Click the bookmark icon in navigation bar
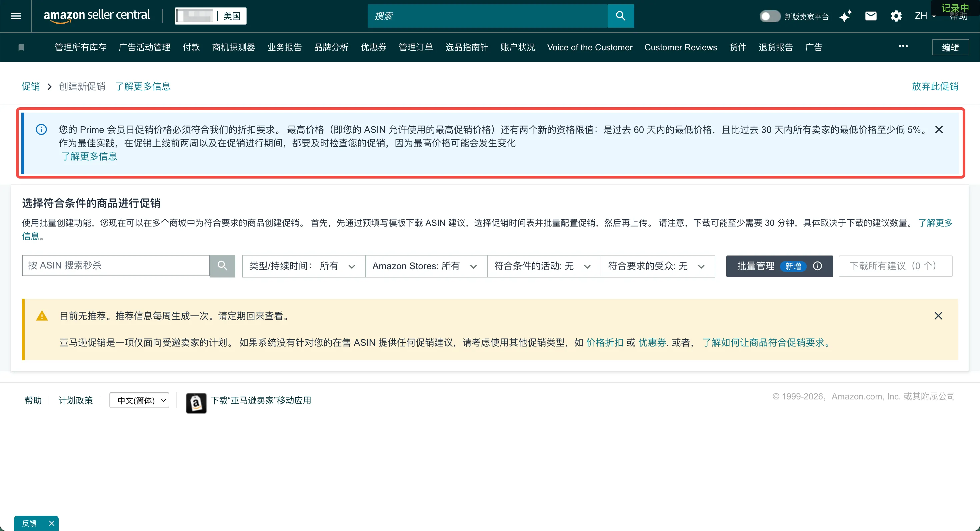Screen dimensions: 980x531 [x=21, y=47]
